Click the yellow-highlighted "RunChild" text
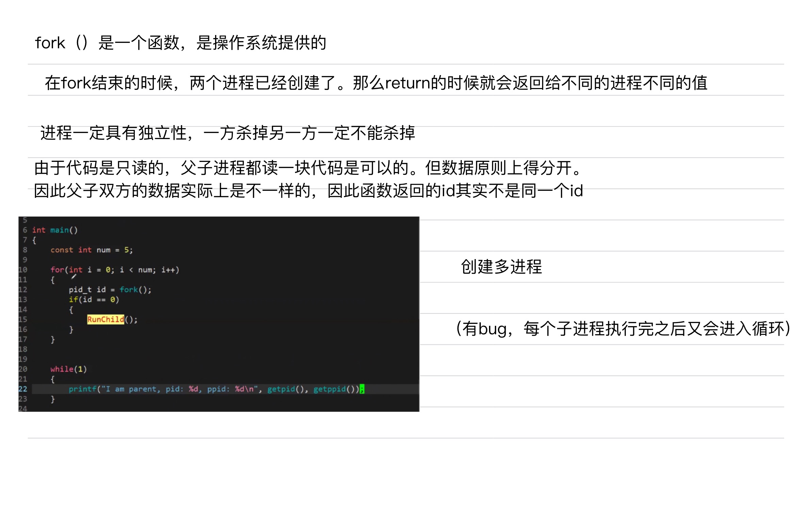This screenshot has width=812, height=507. [105, 319]
